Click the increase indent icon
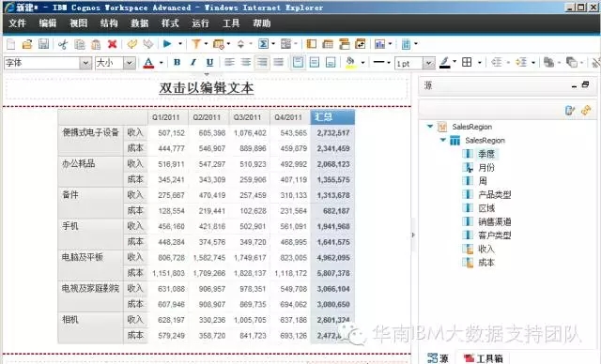 coord(521,62)
